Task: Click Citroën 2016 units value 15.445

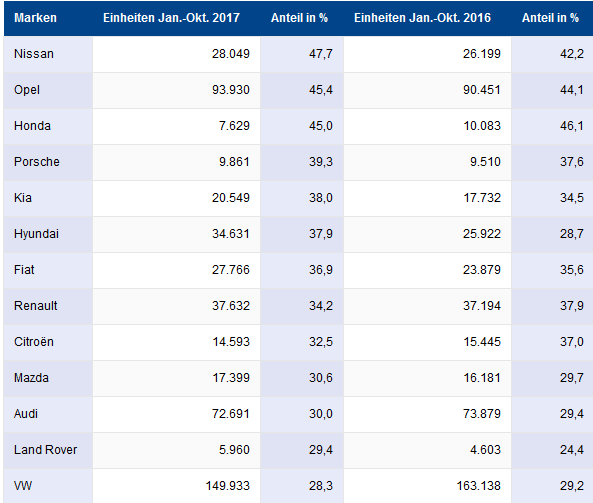Action: click(x=482, y=342)
